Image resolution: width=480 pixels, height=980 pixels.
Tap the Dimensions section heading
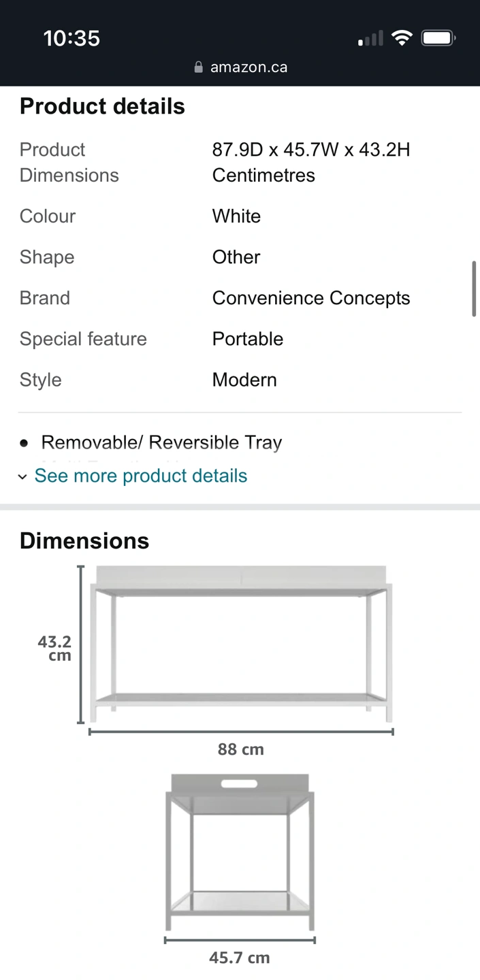84,540
